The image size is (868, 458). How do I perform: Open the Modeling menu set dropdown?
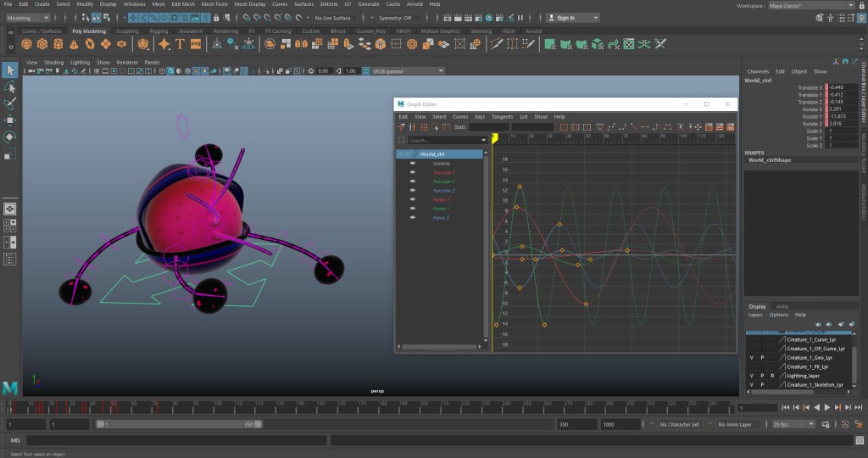[30, 17]
